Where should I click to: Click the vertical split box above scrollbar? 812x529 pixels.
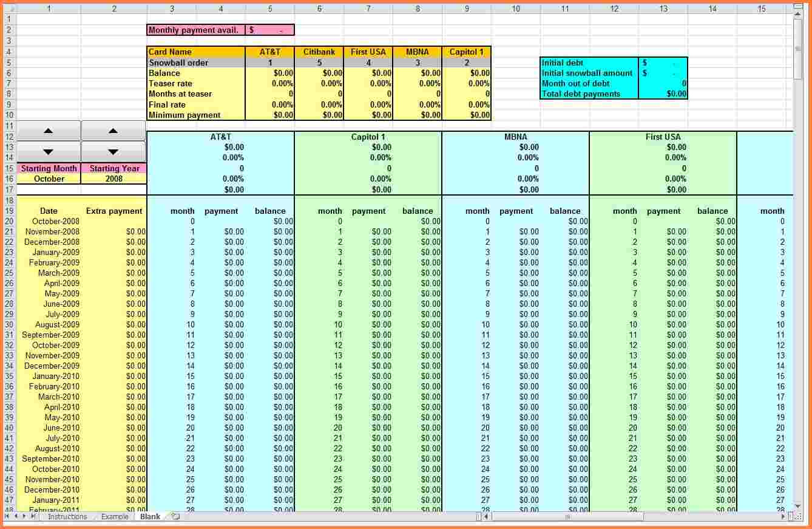(x=797, y=6)
